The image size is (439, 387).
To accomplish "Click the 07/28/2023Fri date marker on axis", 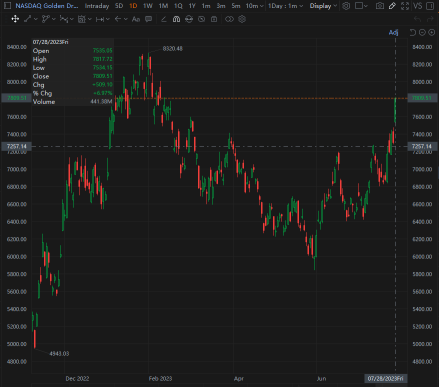I will pos(385,379).
